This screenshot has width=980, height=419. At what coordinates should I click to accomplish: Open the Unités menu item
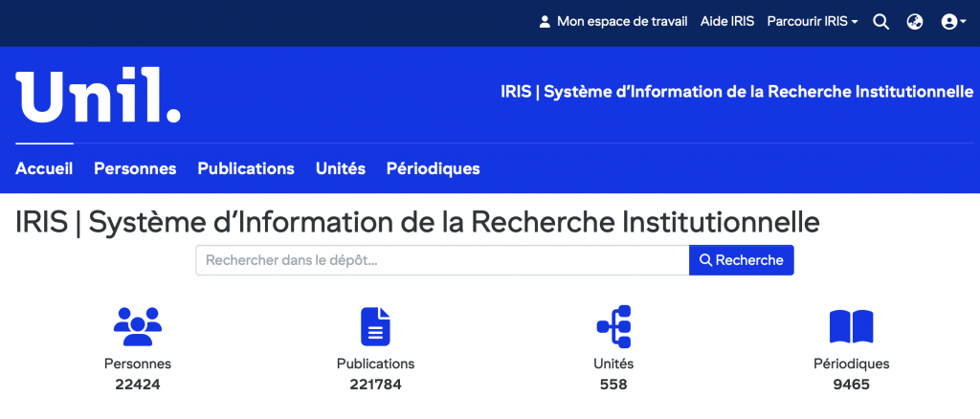[341, 168]
